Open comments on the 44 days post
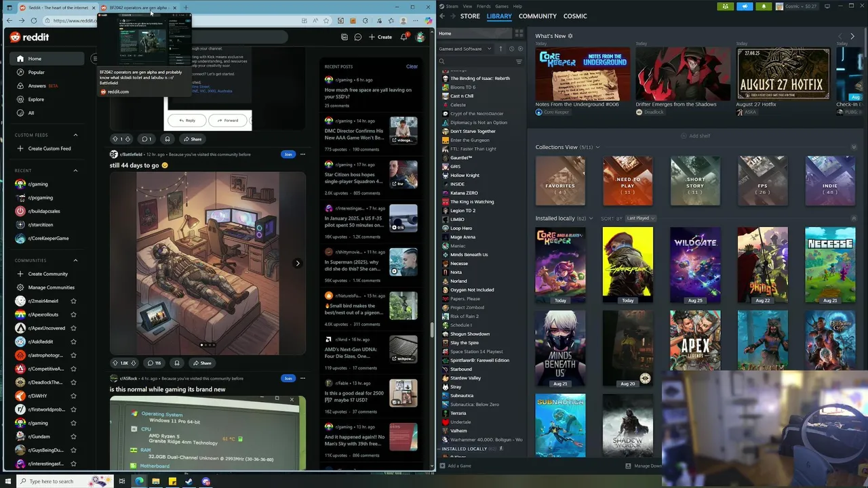Image resolution: width=868 pixels, height=488 pixels. pos(154,363)
